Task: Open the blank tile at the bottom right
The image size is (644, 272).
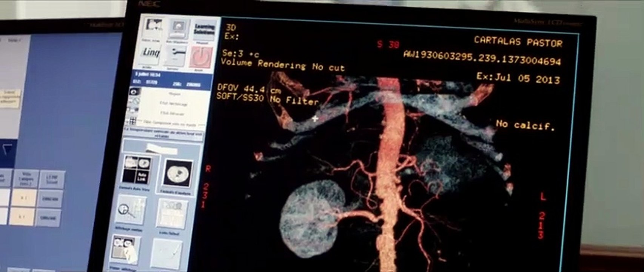Action: pyautogui.click(x=167, y=254)
